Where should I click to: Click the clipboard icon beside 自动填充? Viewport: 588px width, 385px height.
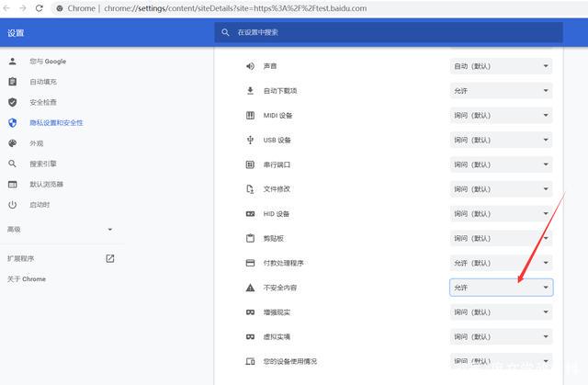12,82
